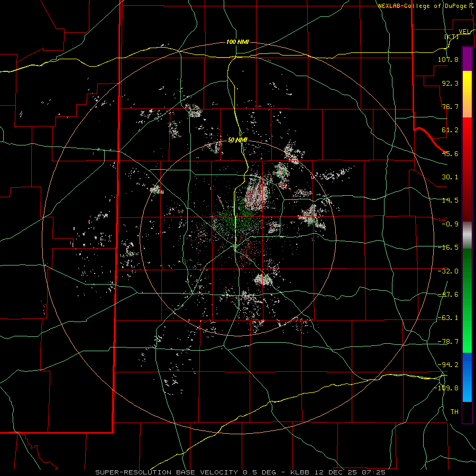Click the -94.2 legend value
The width and height of the screenshot is (476, 476).
click(x=448, y=364)
